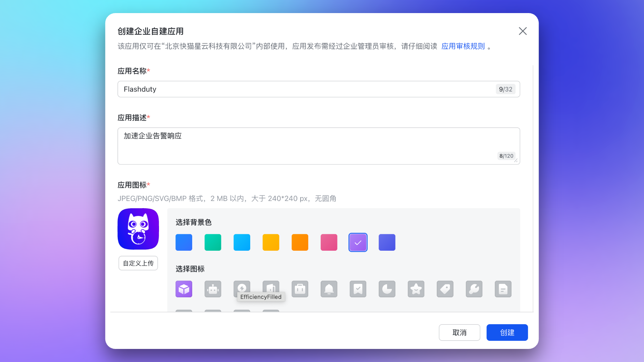
Task: Select the robot app icon
Action: pos(213,289)
